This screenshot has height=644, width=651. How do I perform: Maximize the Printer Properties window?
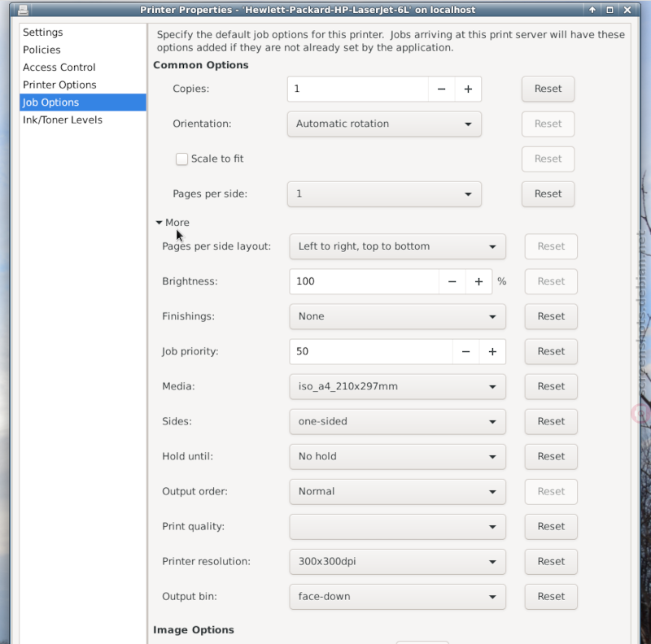pyautogui.click(x=609, y=10)
